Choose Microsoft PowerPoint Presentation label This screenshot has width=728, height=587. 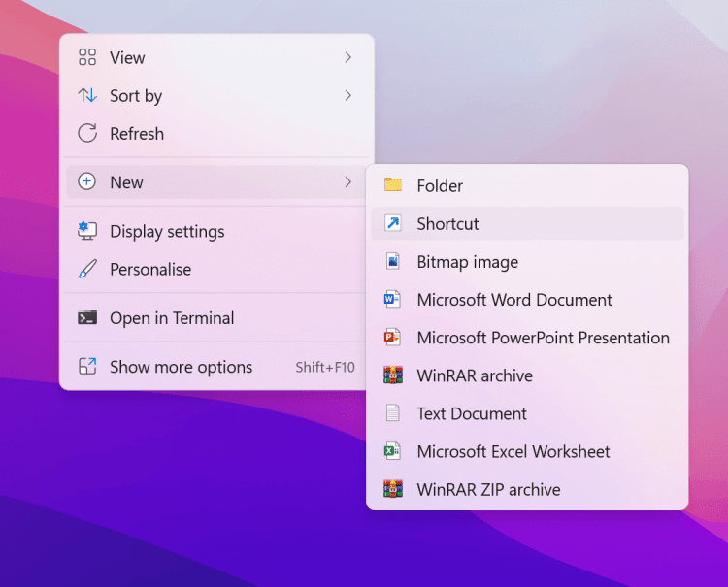(x=543, y=338)
